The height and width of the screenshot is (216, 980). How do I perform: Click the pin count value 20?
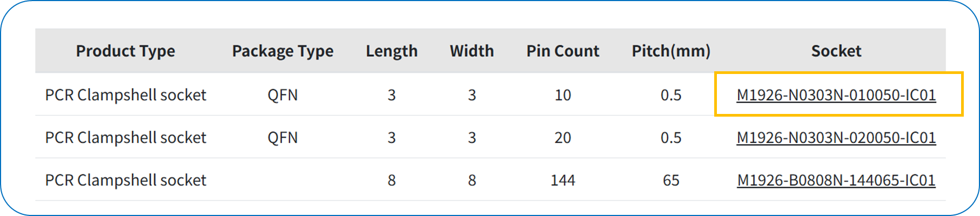coord(563,138)
